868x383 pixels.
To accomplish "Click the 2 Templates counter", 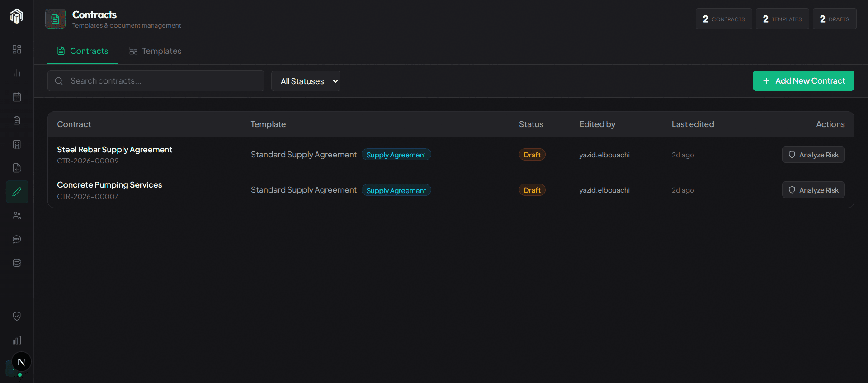I will coord(783,19).
